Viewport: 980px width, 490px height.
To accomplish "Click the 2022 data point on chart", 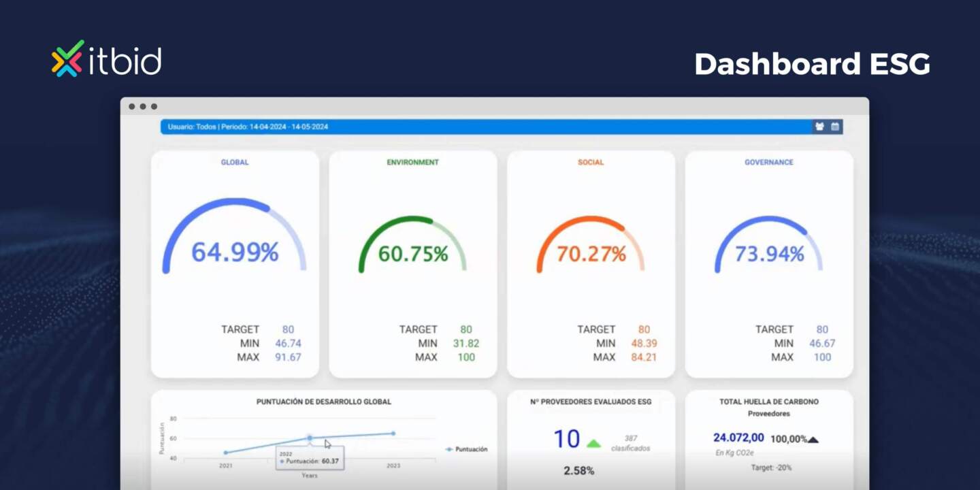I will coord(310,438).
